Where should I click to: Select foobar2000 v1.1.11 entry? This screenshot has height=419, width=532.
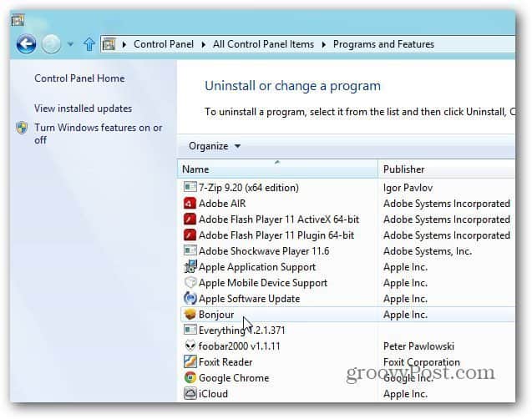239,346
